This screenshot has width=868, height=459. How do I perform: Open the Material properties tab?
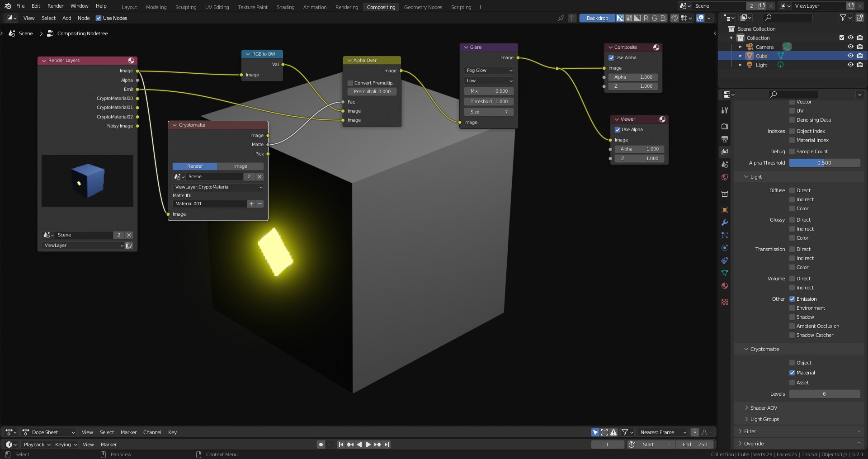pos(725,286)
